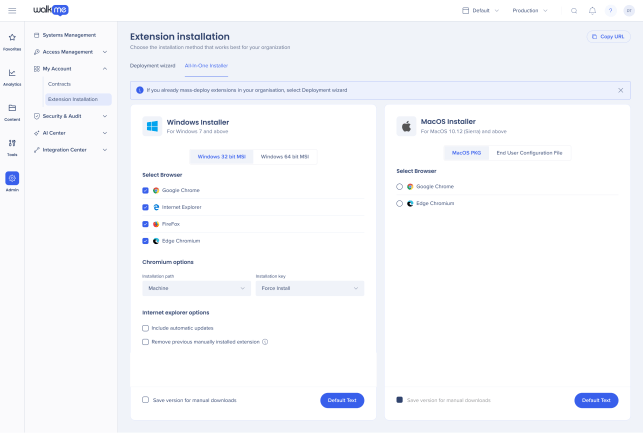Select Windows 32 bit MSI tab
The image size is (643, 433).
[x=221, y=157]
